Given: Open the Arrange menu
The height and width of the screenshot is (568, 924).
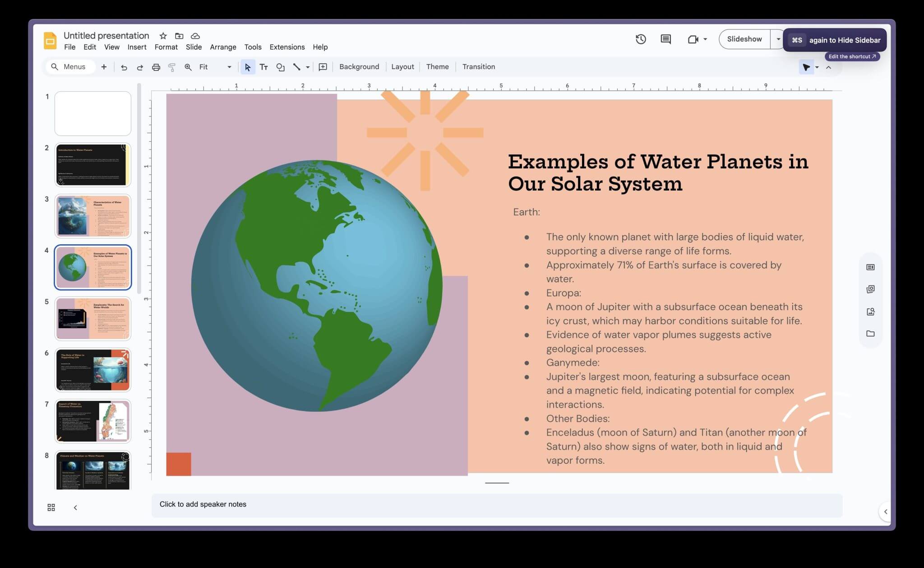Looking at the screenshot, I should tap(223, 47).
